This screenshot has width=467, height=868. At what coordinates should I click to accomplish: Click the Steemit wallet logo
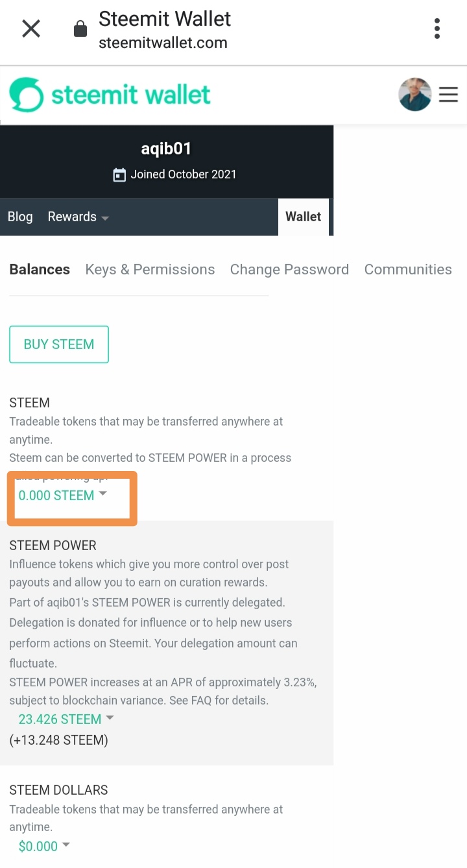110,95
